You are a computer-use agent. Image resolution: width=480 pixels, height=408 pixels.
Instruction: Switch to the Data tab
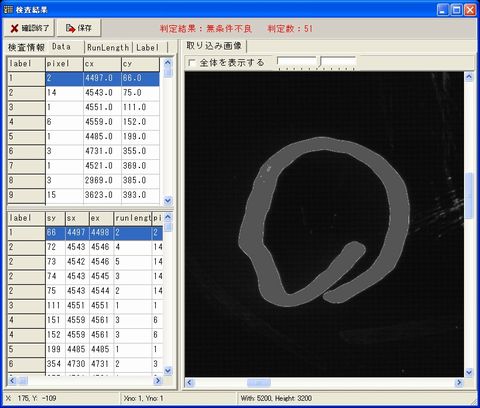tap(61, 47)
